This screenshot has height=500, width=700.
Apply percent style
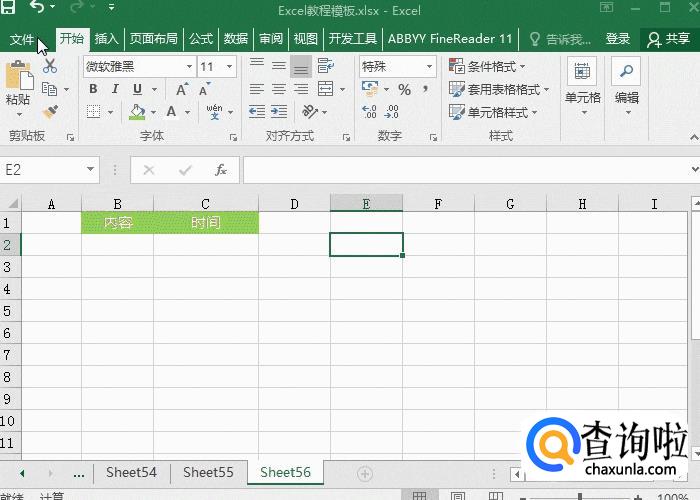click(x=404, y=89)
